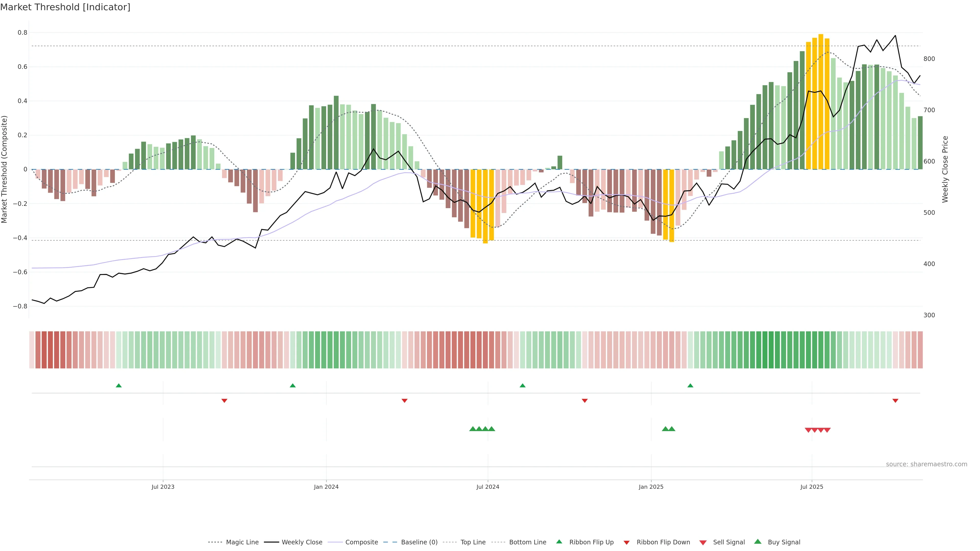The width and height of the screenshot is (980, 551).
Task: Click the Weekly Close Price axis title
Action: (945, 169)
